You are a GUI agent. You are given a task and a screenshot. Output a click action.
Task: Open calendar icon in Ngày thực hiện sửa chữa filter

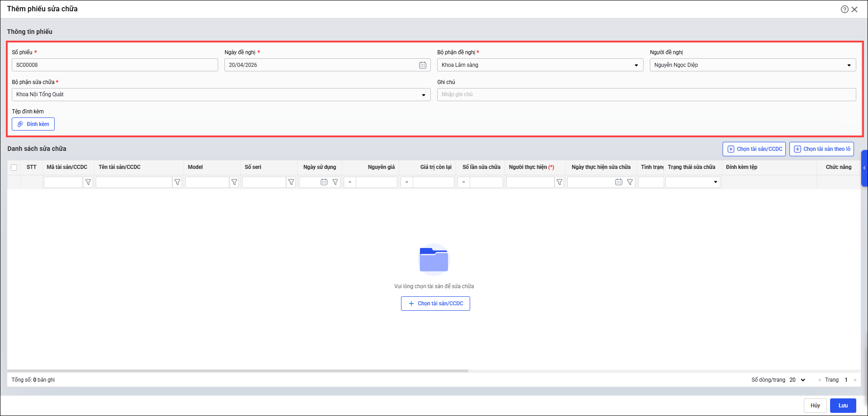tap(619, 182)
